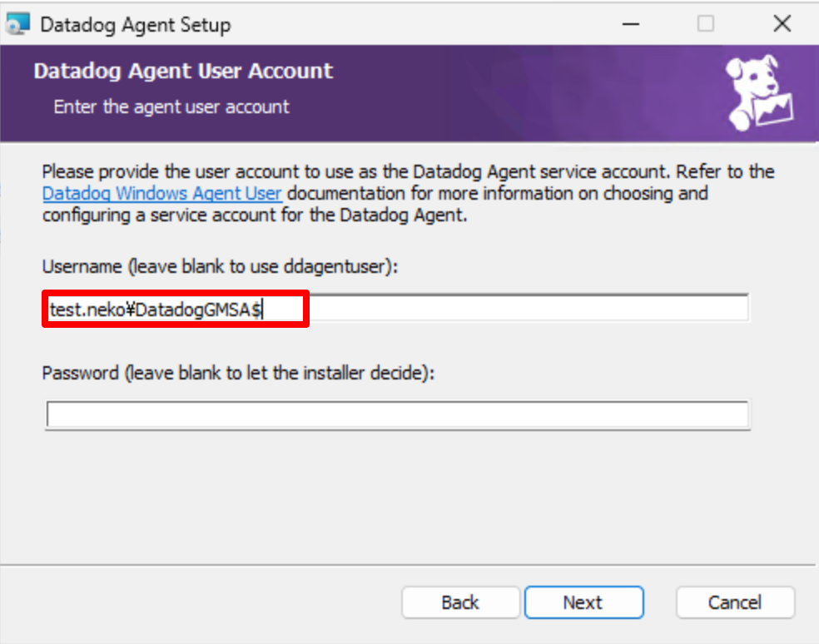819x644 pixels.
Task: Click the Next button
Action: click(584, 602)
